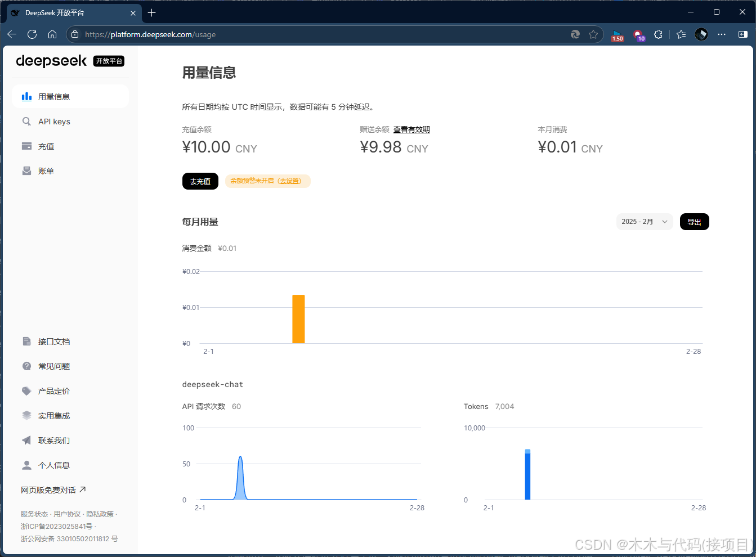Viewport: 756px width, 557px height.
Task: Click the 隐私政策 footer link
Action: (100, 514)
